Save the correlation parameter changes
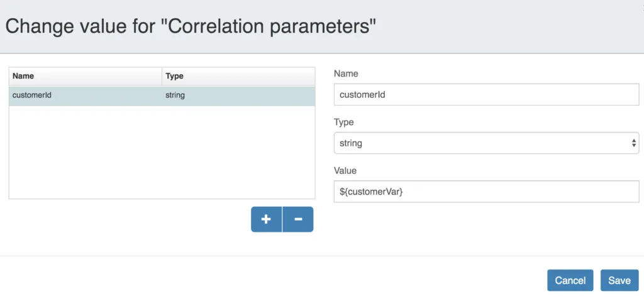This screenshot has width=644, height=299. click(619, 281)
